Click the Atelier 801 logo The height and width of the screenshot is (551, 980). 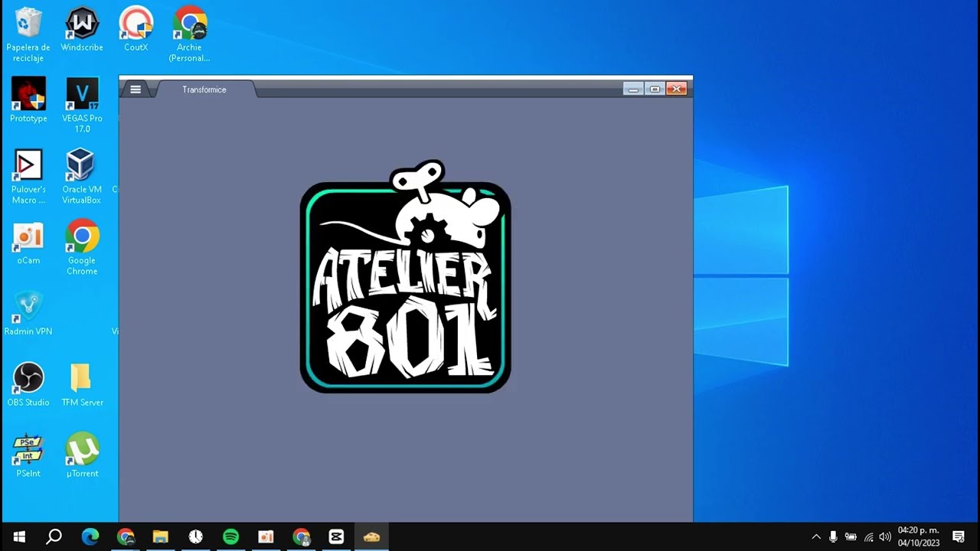coord(405,276)
